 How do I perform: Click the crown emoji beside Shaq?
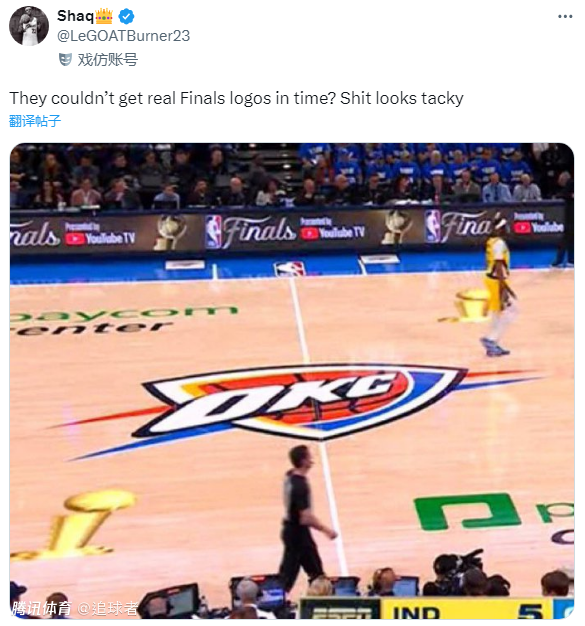104,16
